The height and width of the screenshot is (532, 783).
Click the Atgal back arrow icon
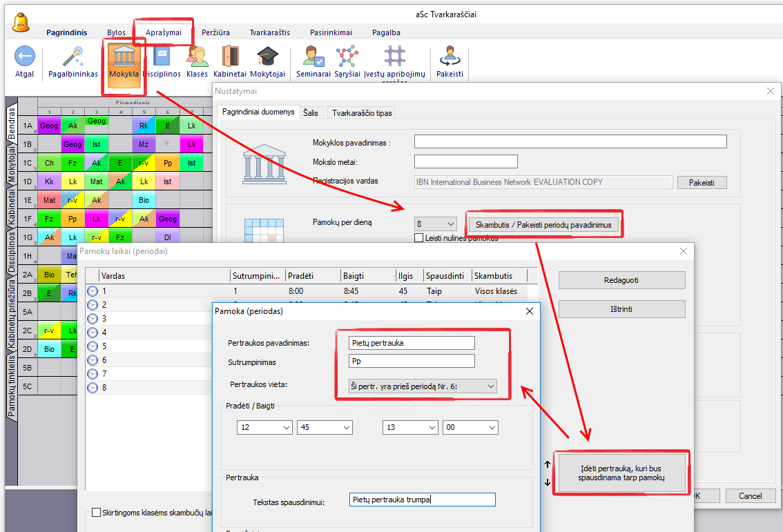(24, 57)
